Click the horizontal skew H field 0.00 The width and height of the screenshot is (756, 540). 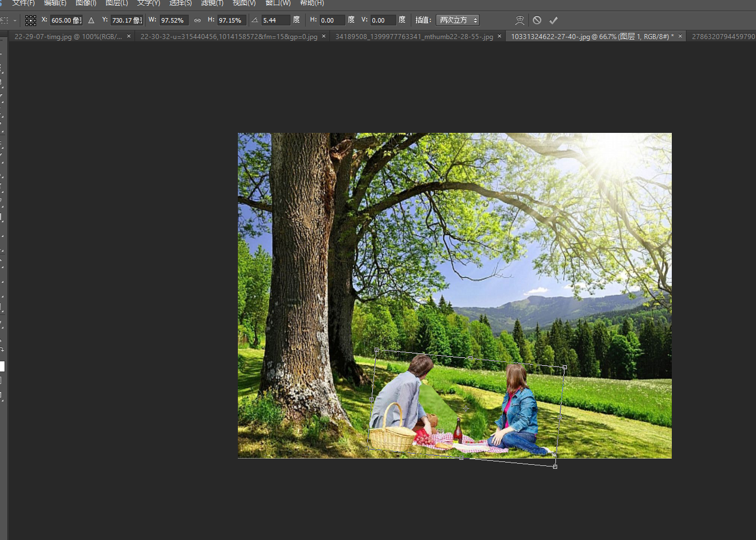[332, 20]
